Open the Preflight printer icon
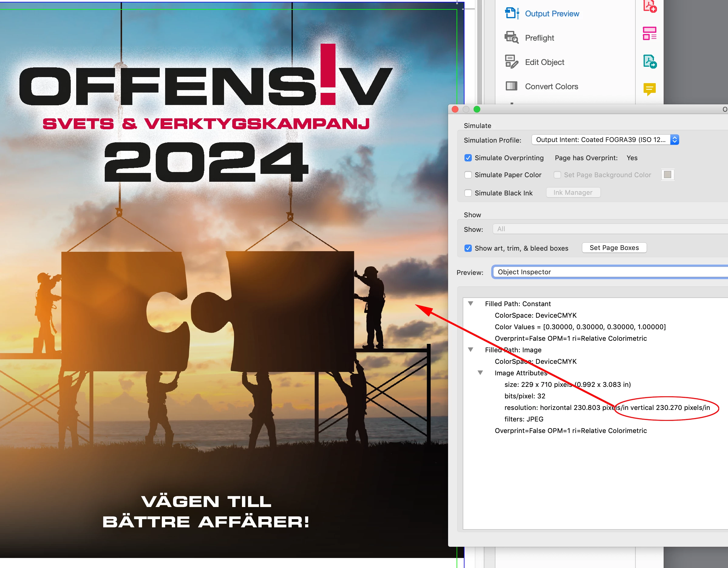The image size is (728, 568). pyautogui.click(x=511, y=37)
